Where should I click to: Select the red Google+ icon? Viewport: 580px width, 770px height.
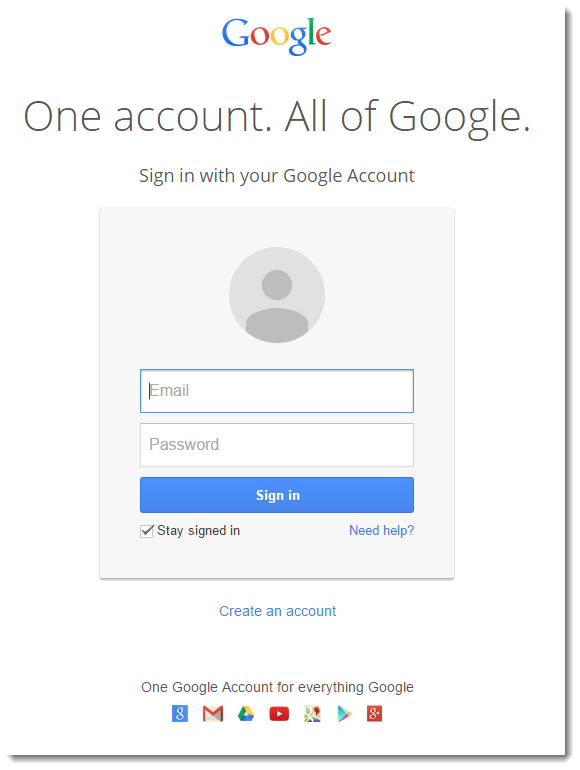click(374, 714)
